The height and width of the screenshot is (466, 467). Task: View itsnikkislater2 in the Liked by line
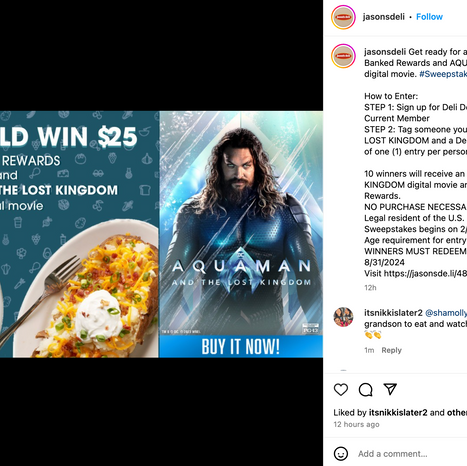398,412
